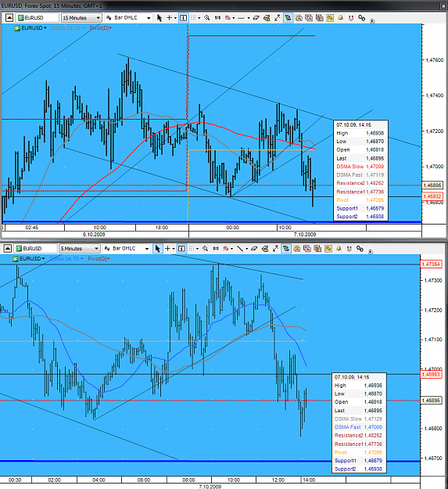Viewport: 448px width, 489px height.
Task: Click the magnifier zoom icon in 15 Minutes toolbar
Action: (x=207, y=18)
